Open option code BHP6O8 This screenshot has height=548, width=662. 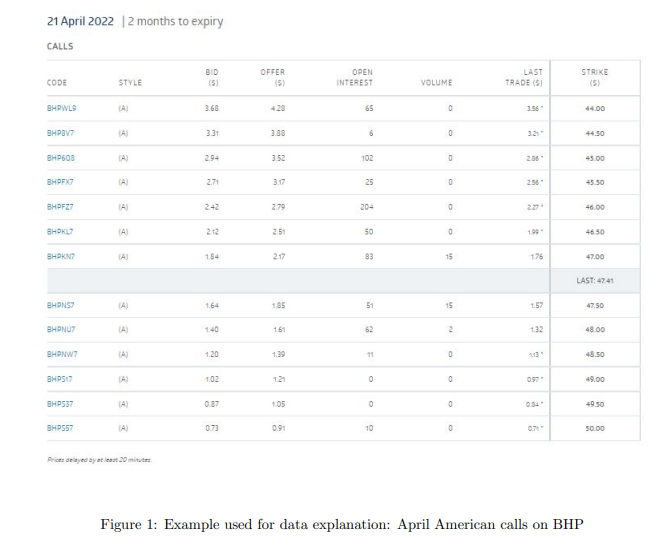61,158
